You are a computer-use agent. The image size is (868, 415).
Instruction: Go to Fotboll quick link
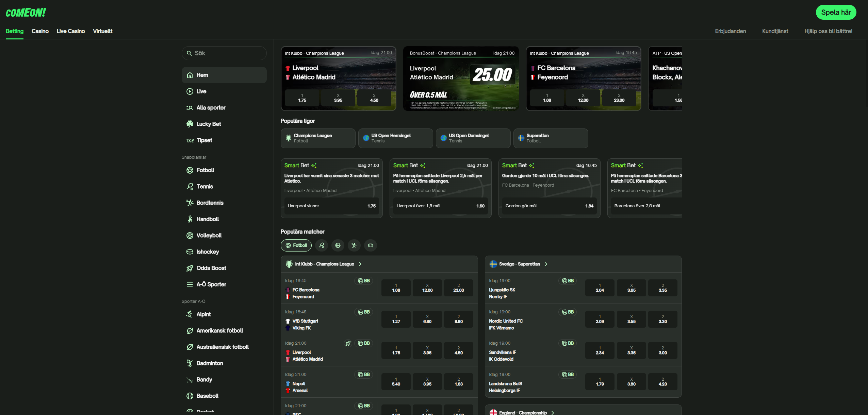[x=224, y=170]
